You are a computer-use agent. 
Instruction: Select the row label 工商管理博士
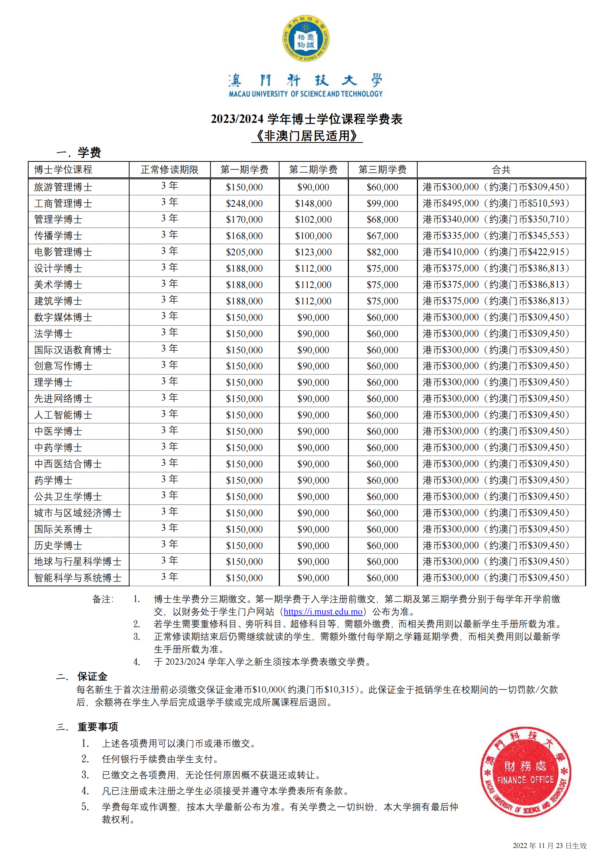pos(63,203)
